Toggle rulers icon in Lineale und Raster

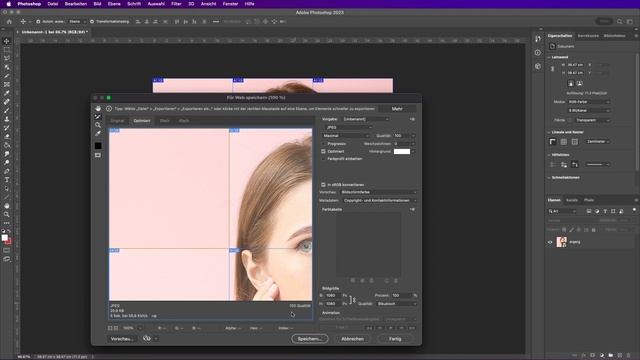click(x=553, y=142)
